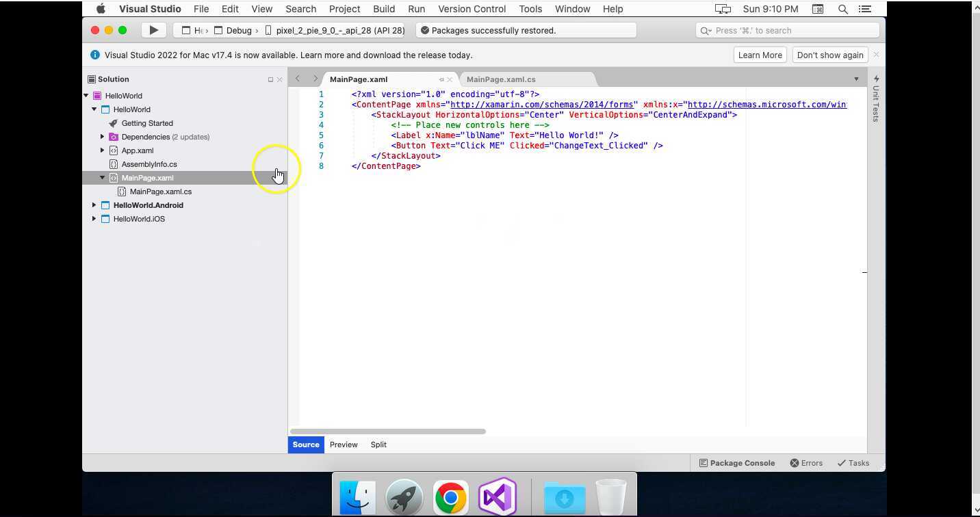Screen dimensions: 980x517
Task: Open Google Chrome from the dock
Action: coord(450,497)
